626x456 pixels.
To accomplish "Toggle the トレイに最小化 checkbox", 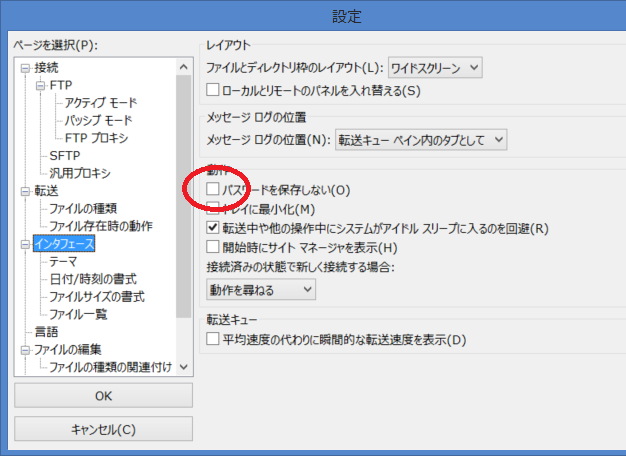I will (x=213, y=209).
